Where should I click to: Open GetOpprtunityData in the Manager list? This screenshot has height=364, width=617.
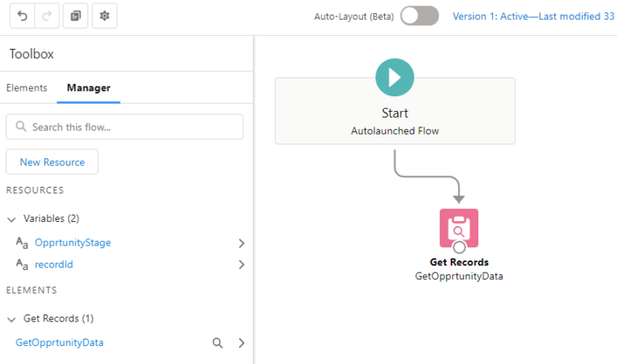60,342
